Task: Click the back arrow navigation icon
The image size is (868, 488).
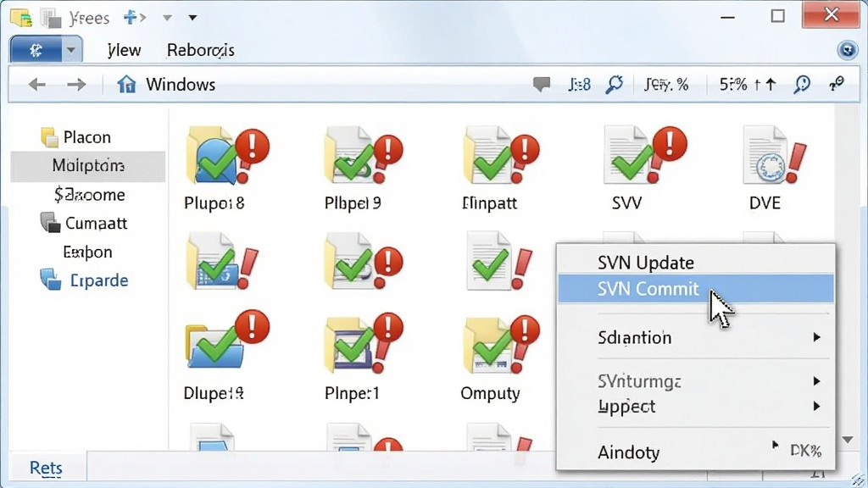Action: tap(37, 85)
